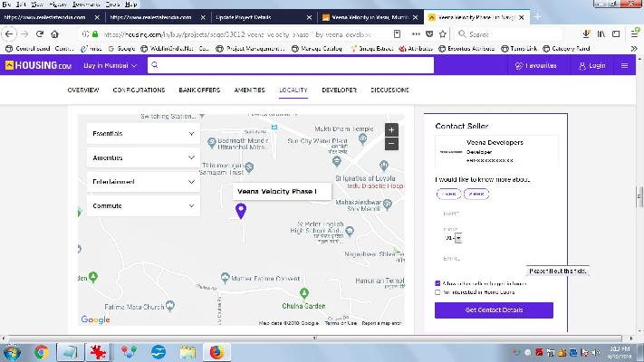Screen dimensions: 644x362
Task: Expand the Entertainment category
Action: click(143, 182)
